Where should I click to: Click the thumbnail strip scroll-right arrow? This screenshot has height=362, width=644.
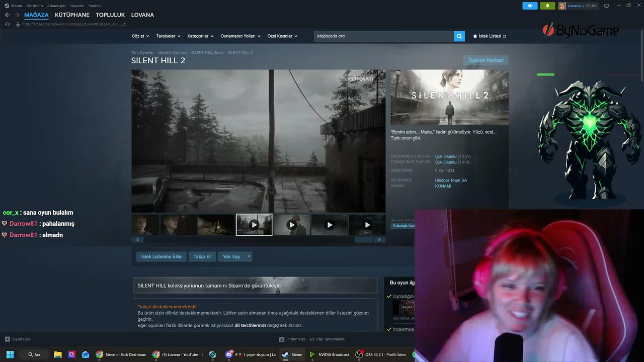pyautogui.click(x=380, y=240)
